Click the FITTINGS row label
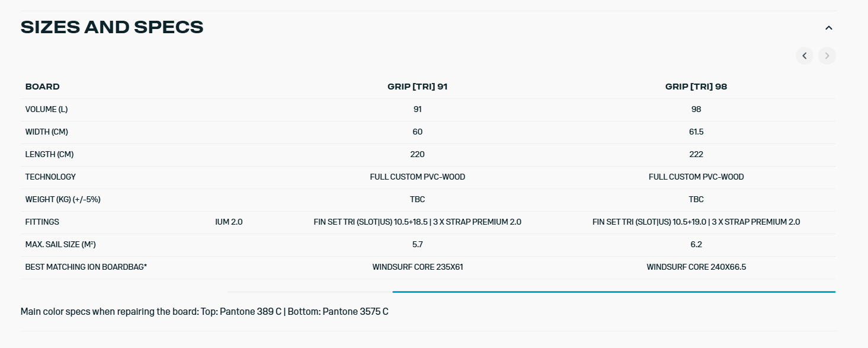The image size is (868, 348). [x=42, y=222]
